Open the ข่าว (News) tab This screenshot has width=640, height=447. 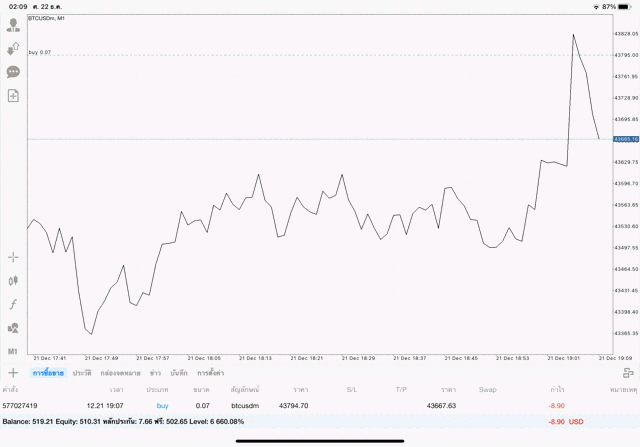(x=155, y=373)
